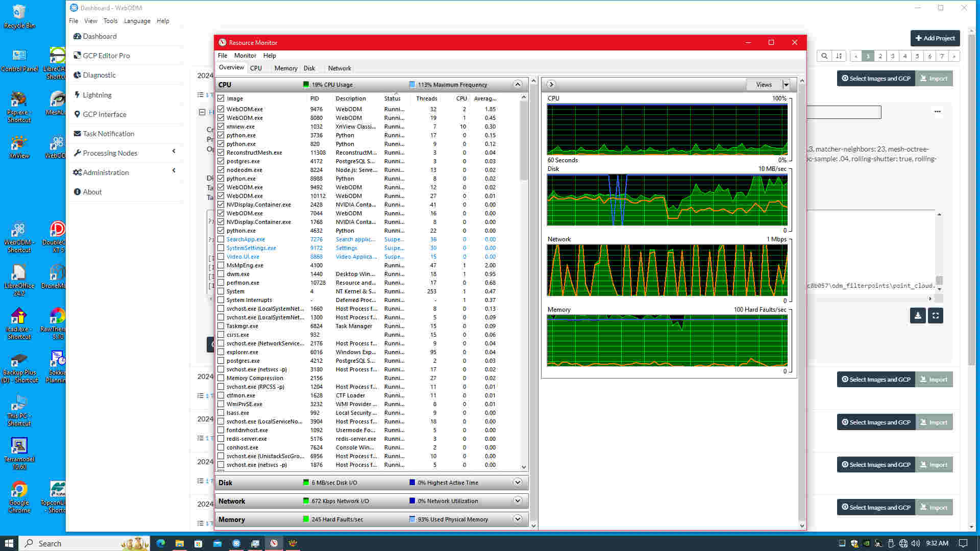Click the Windows Start button
980x551 pixels.
(x=9, y=543)
